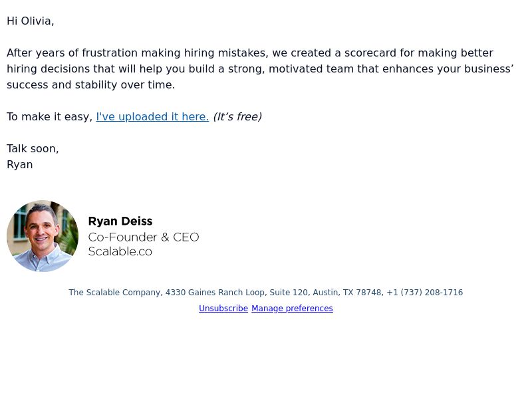The height and width of the screenshot is (399, 532).
Task: Click the italic "(It's free)" text
Action: [x=237, y=117]
